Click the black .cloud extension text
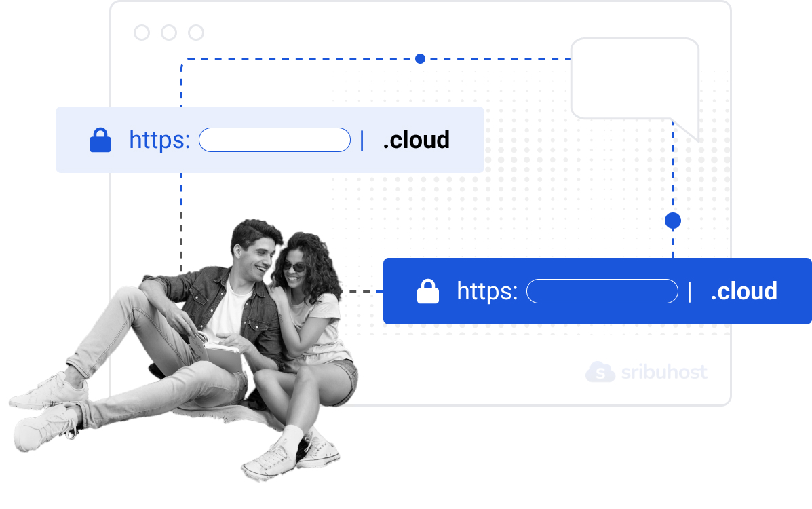This screenshot has height=509, width=812. (417, 140)
